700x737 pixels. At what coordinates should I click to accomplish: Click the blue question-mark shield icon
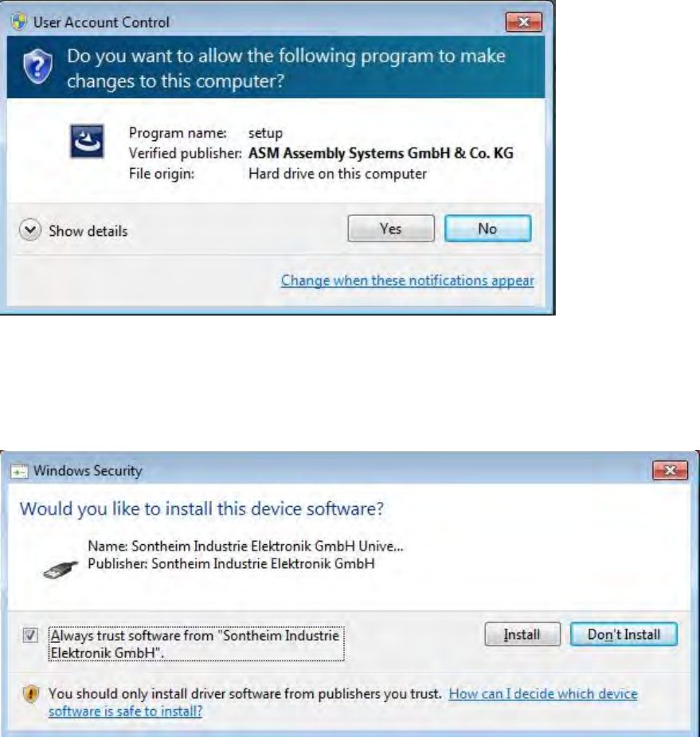37,67
